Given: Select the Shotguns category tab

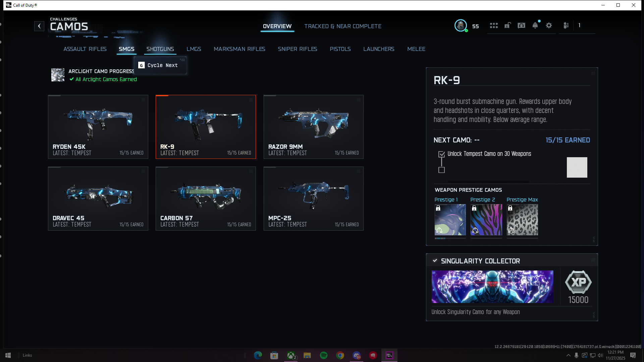Looking at the screenshot, I should point(160,49).
